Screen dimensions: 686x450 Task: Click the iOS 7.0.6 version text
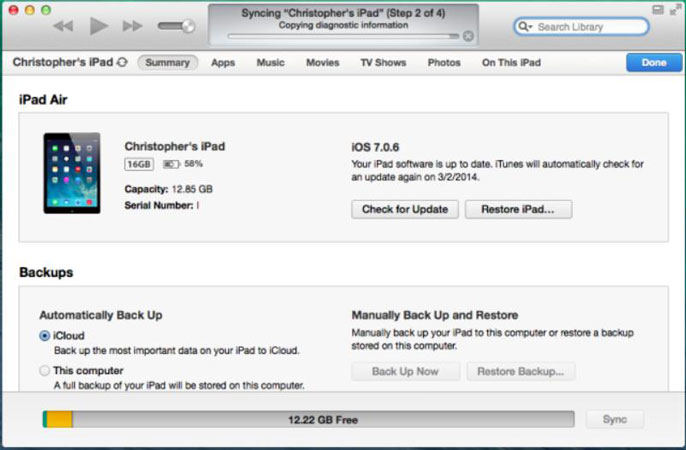(x=375, y=147)
